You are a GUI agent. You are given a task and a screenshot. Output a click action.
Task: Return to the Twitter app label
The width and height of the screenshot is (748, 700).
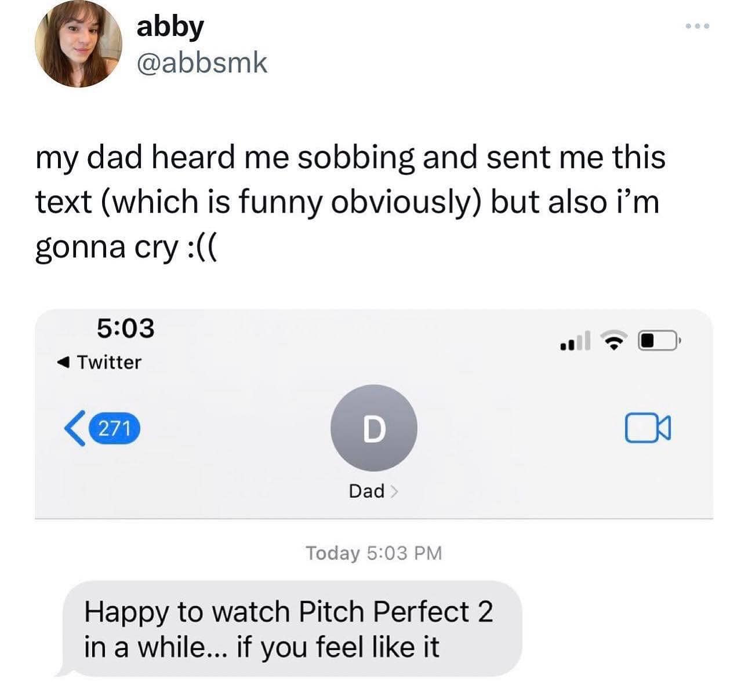(x=109, y=363)
